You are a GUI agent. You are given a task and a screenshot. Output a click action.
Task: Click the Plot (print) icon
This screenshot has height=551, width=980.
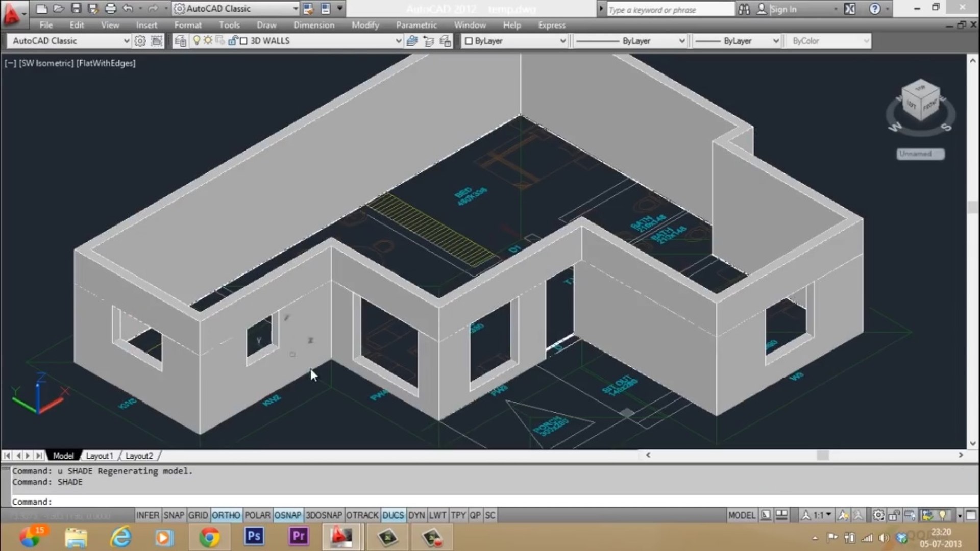click(110, 9)
